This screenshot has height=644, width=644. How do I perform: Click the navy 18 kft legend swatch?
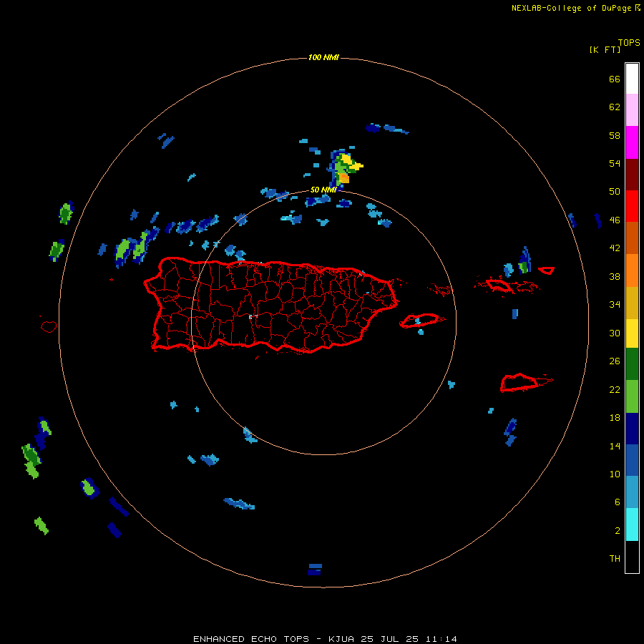[632, 429]
